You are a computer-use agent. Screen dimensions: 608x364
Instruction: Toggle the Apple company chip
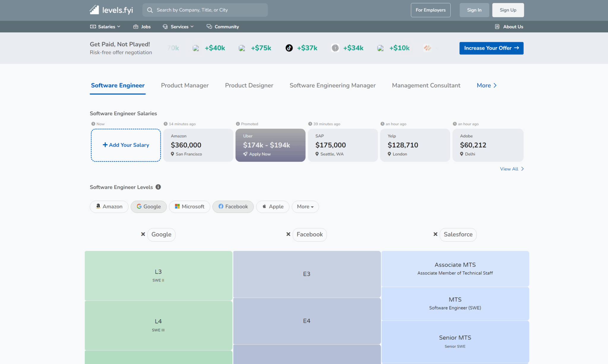pyautogui.click(x=273, y=207)
